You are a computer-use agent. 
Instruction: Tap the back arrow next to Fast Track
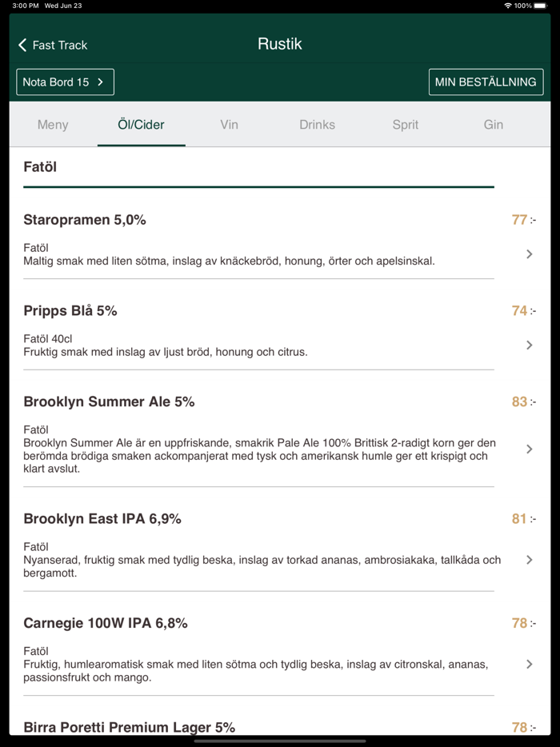[x=22, y=45]
